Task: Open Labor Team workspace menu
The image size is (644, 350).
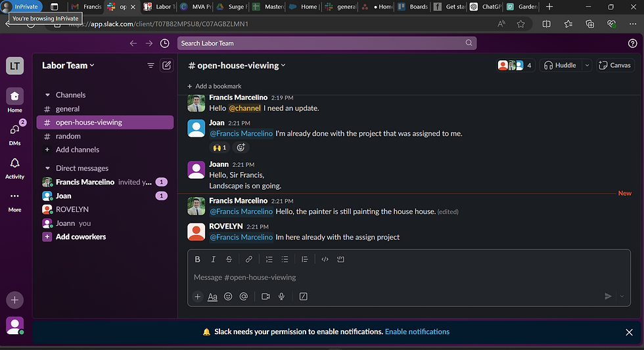Action: [x=68, y=65]
